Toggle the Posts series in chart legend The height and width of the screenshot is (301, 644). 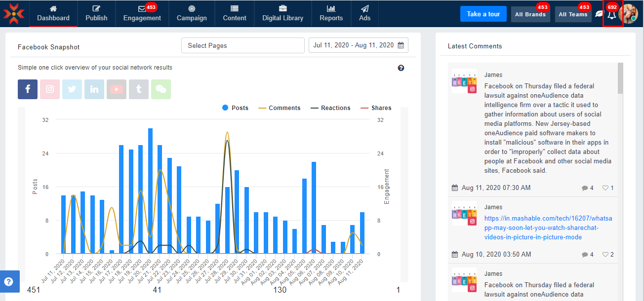click(235, 108)
